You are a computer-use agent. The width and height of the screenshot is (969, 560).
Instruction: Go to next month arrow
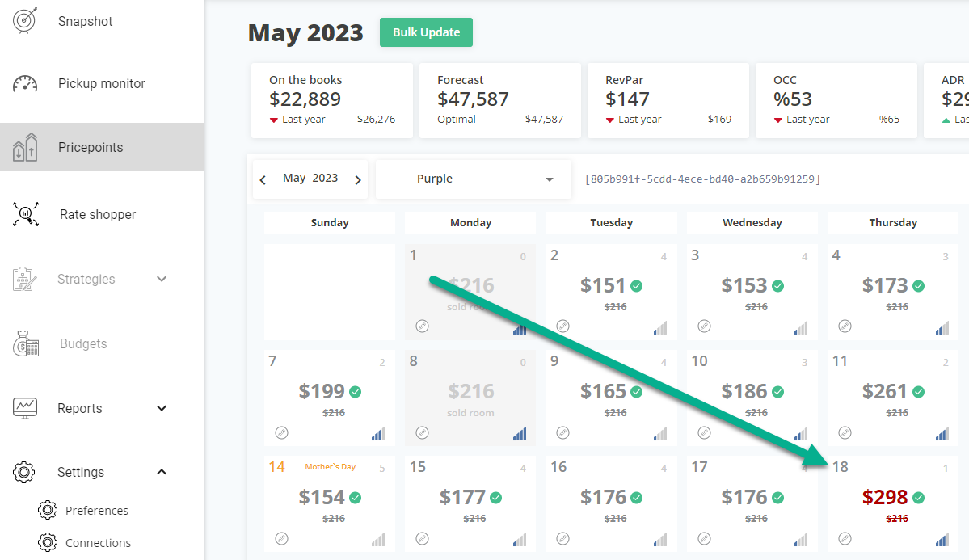point(358,180)
